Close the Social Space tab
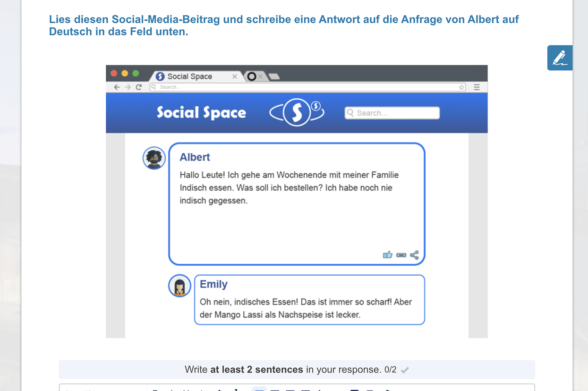 [x=235, y=76]
